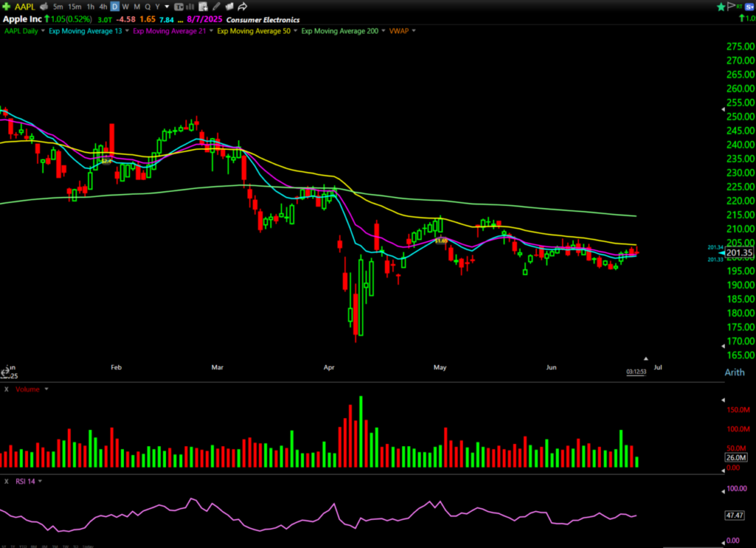Click the Consumer Electronics industry label
The height and width of the screenshot is (548, 756).
tap(263, 20)
